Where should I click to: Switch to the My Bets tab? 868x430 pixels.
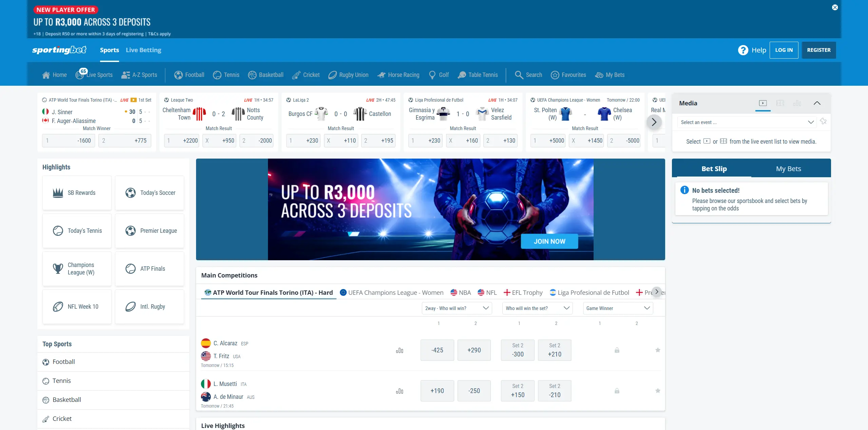click(x=788, y=169)
